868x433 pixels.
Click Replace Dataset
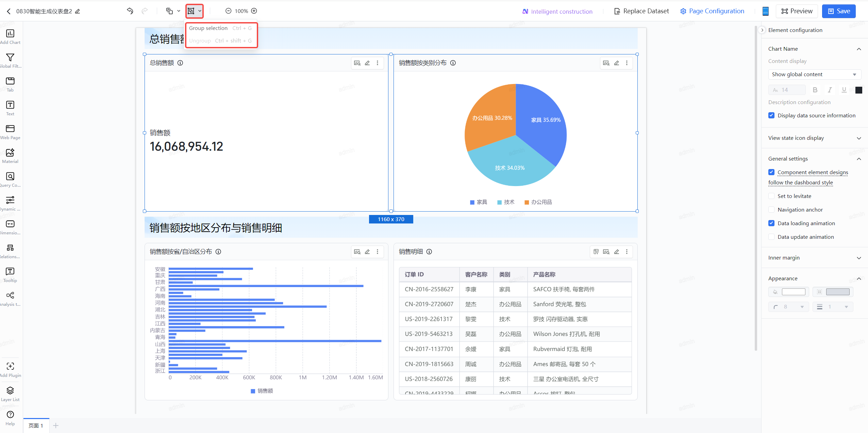pyautogui.click(x=641, y=11)
